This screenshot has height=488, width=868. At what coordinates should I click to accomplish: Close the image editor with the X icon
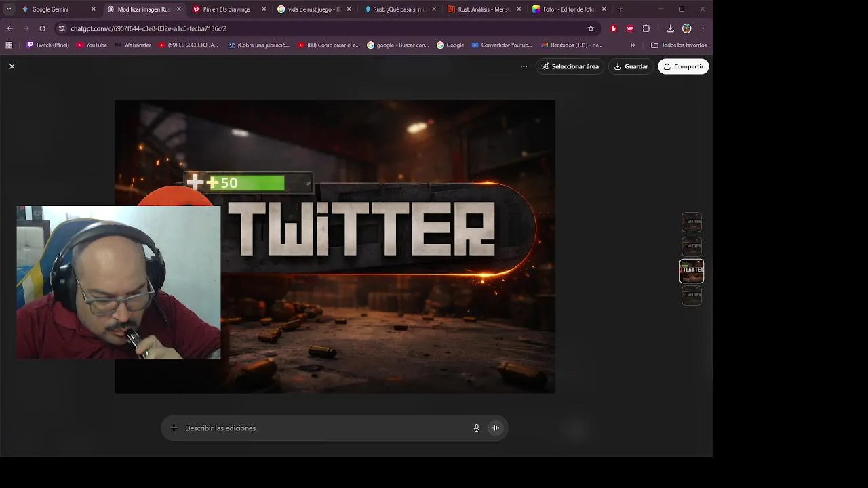click(x=12, y=66)
